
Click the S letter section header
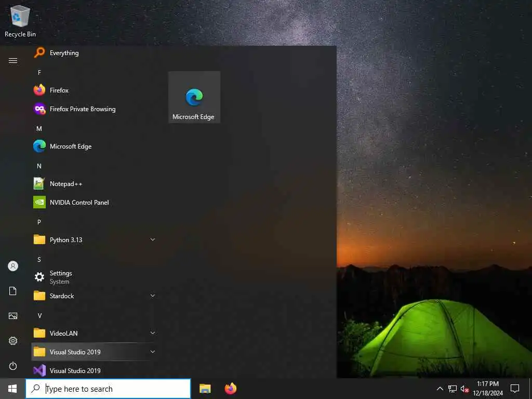click(x=39, y=260)
